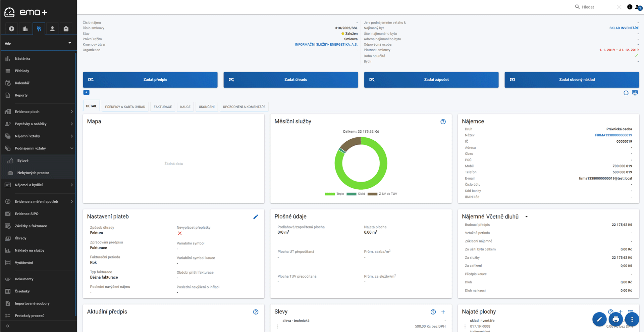Open the floating three-dot more menu
Viewport: 644px width, 332px height.
coord(632,319)
